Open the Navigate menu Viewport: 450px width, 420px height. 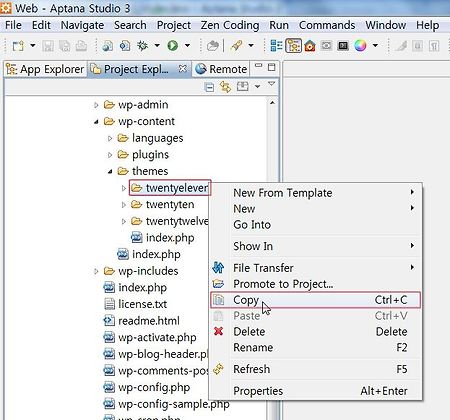tap(82, 25)
